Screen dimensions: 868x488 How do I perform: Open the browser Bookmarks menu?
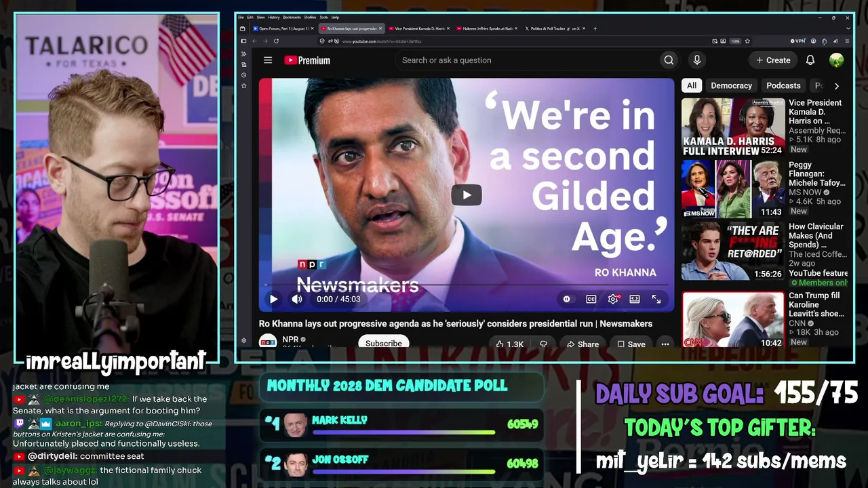click(x=292, y=17)
